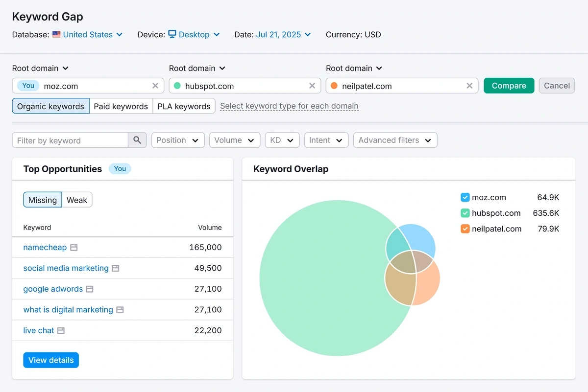This screenshot has height=392, width=588.
Task: Open the live chat keyword link
Action: tap(39, 331)
